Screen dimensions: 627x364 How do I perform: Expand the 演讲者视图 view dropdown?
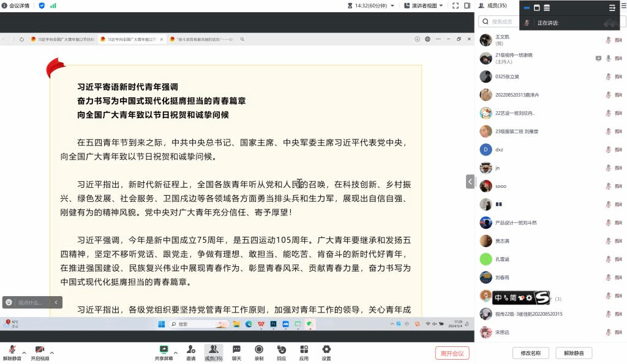(423, 6)
